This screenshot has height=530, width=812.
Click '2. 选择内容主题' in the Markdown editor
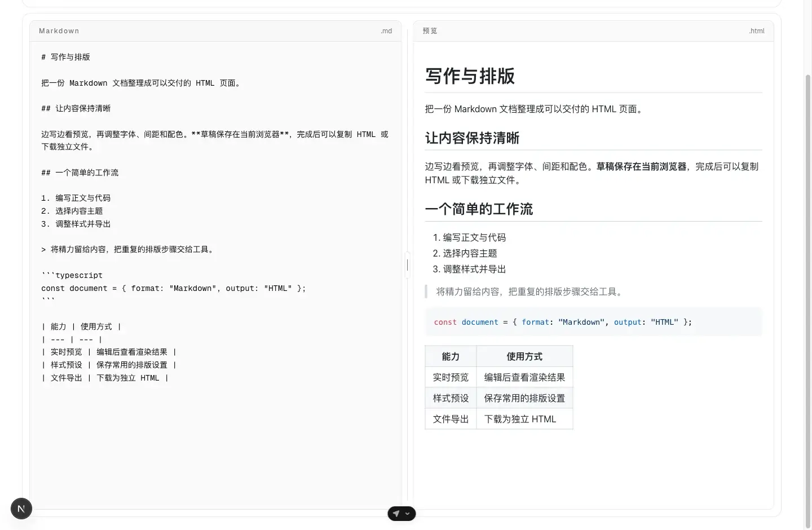point(72,211)
